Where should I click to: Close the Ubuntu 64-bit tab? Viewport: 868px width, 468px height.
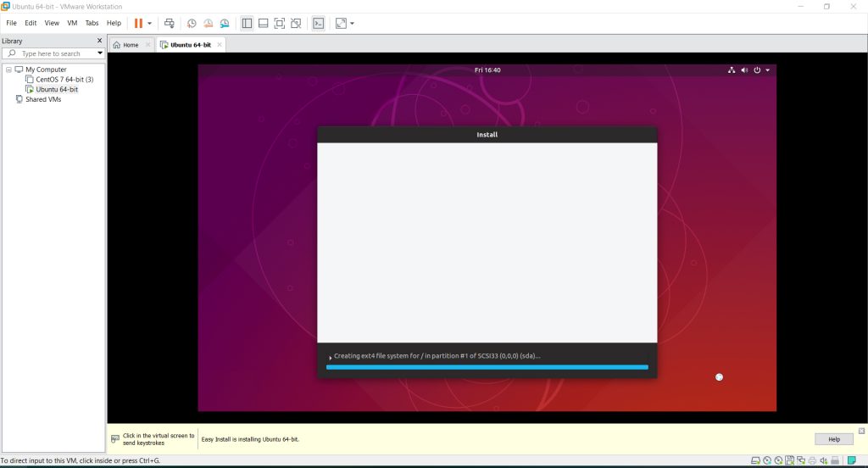[x=220, y=45]
